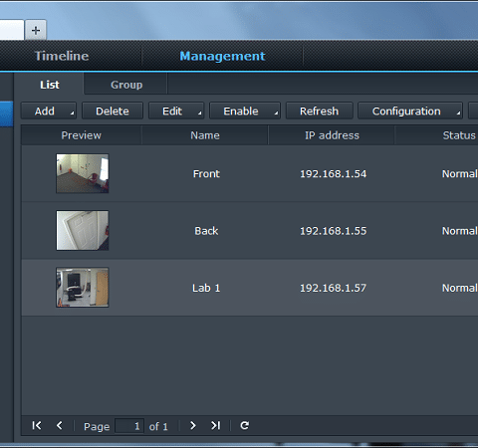Delete the selected camera
478x448 pixels.
click(113, 111)
